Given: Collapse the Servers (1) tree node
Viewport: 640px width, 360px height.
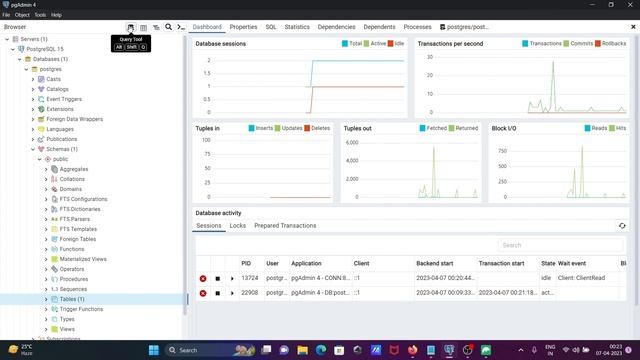Looking at the screenshot, I should pos(7,39).
